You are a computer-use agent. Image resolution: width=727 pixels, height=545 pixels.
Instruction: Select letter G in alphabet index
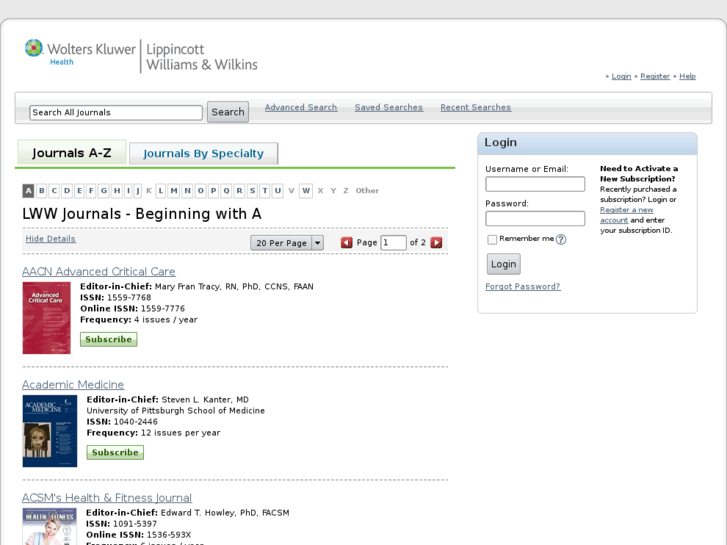coord(104,191)
